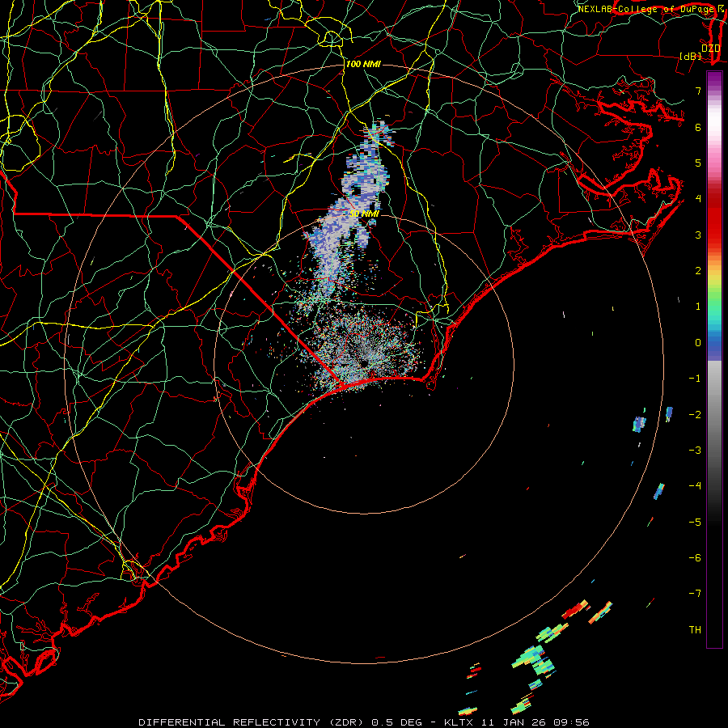Click the 4 value on the color scale

point(698,199)
